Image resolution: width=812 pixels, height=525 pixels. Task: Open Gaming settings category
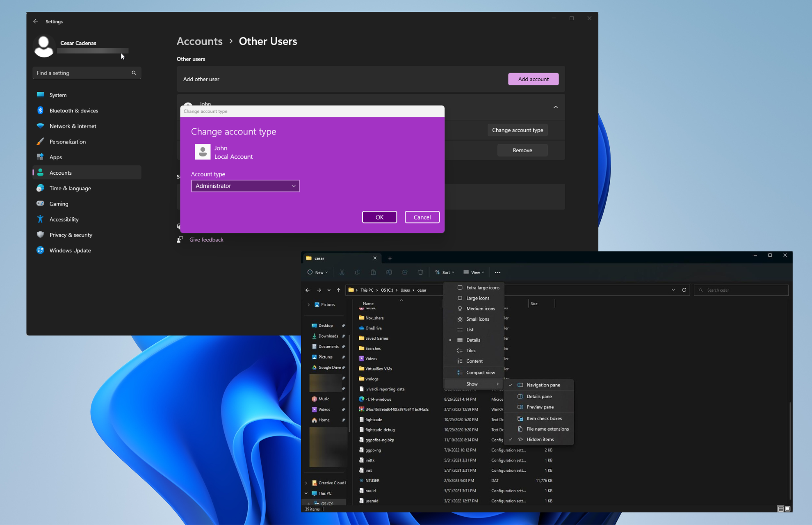click(x=87, y=204)
